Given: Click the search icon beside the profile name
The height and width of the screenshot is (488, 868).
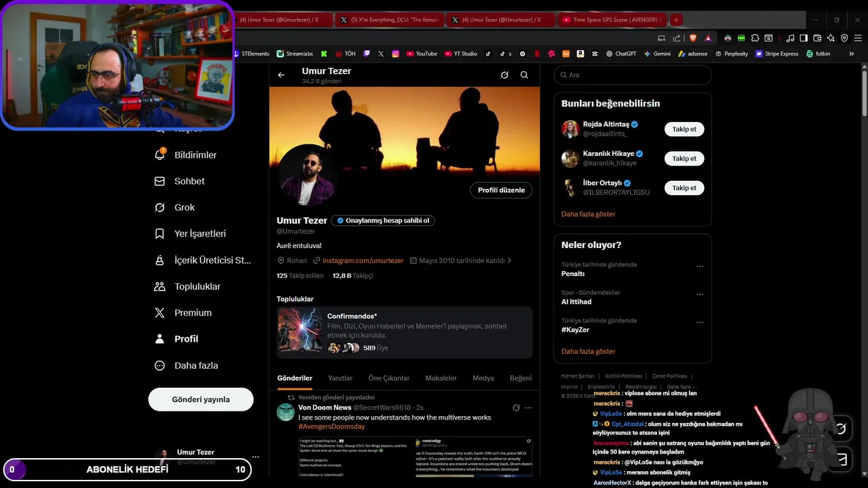Looking at the screenshot, I should (x=524, y=75).
